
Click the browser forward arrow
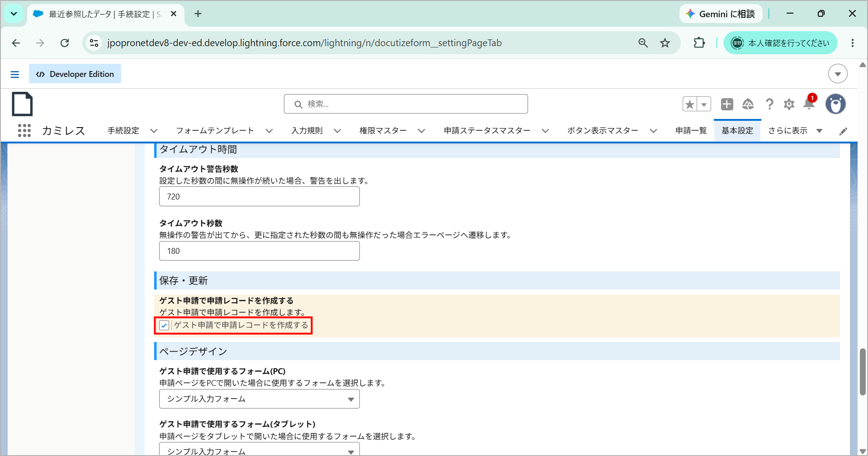click(x=40, y=43)
